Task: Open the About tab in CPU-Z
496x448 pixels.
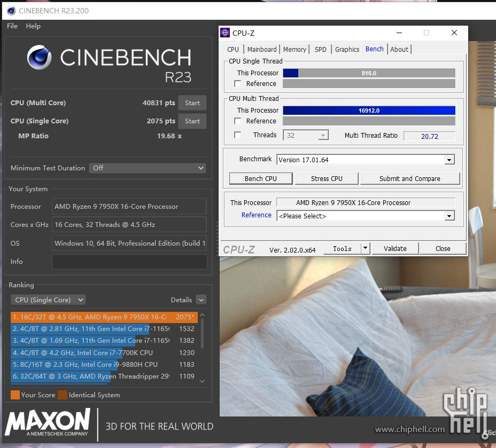Action: tap(399, 49)
